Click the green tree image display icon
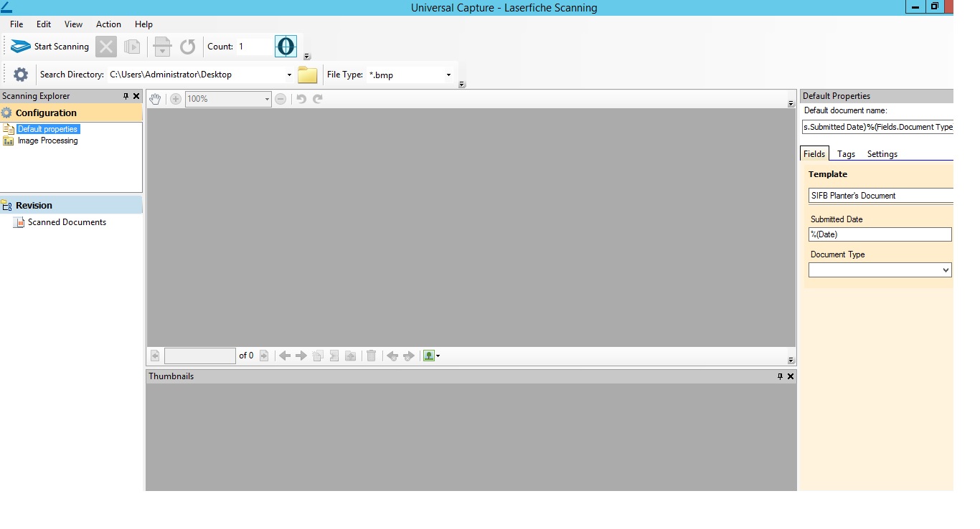 coord(429,356)
